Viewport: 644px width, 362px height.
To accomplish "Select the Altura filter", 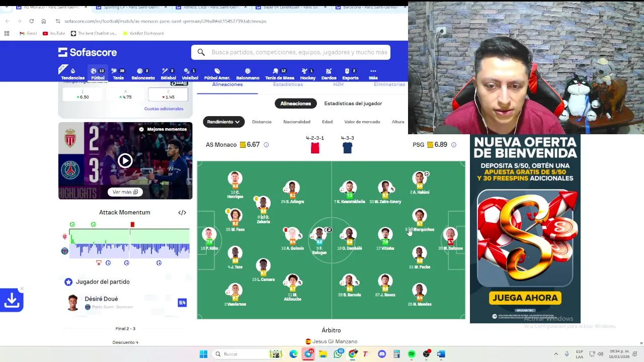I will pos(398,122).
